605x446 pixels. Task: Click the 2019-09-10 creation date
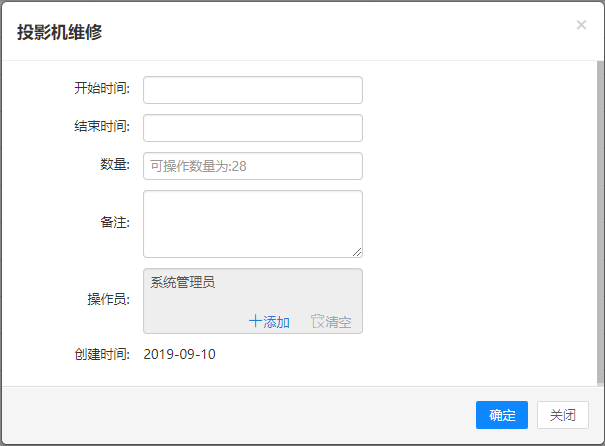point(180,354)
